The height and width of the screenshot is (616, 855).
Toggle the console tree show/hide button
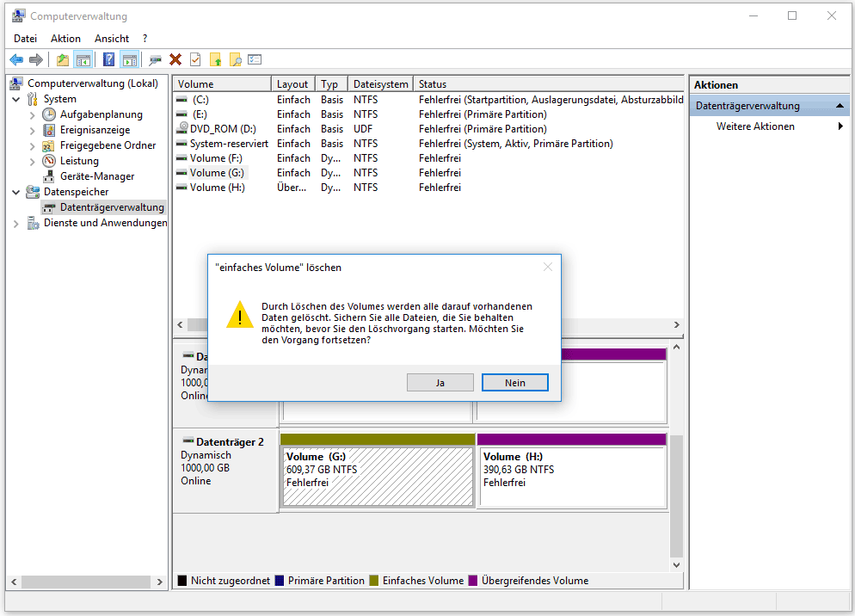[83, 59]
